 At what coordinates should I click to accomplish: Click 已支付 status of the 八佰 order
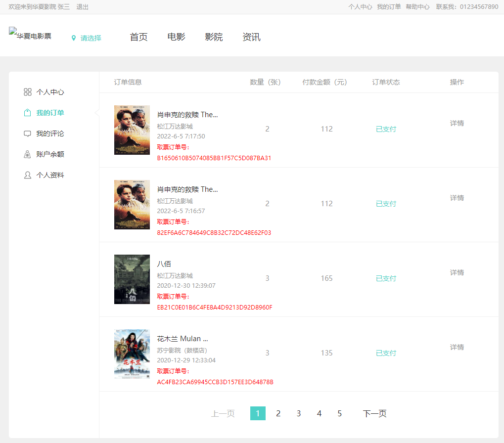tap(386, 278)
